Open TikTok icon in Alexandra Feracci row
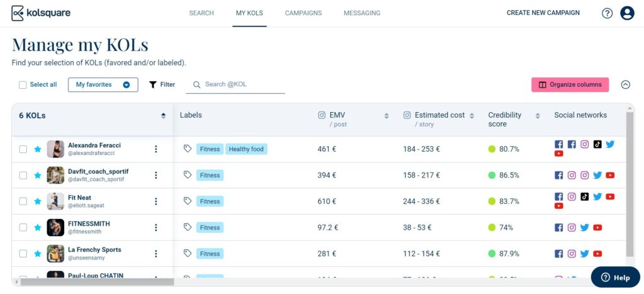The width and height of the screenshot is (644, 294). [x=597, y=144]
